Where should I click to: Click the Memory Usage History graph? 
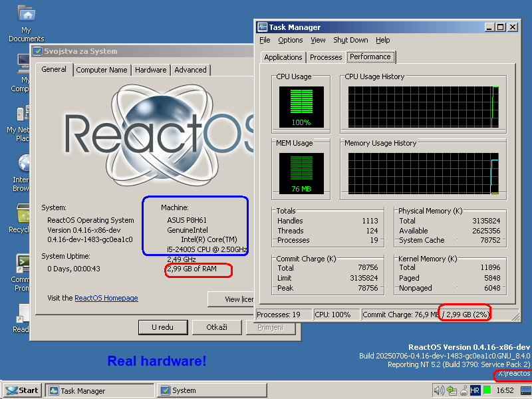pyautogui.click(x=423, y=174)
